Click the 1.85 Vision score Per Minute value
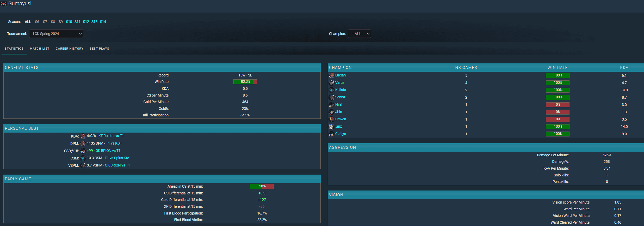 coord(618,202)
